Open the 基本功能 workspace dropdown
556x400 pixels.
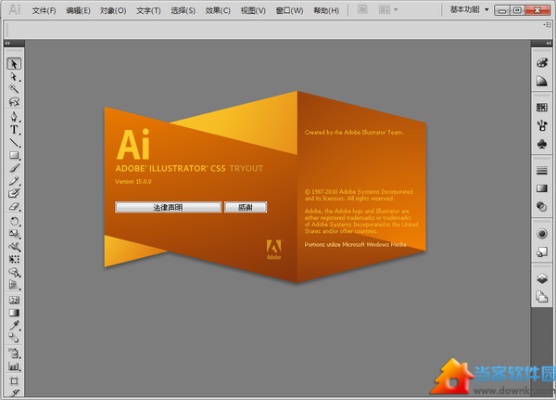[x=469, y=10]
